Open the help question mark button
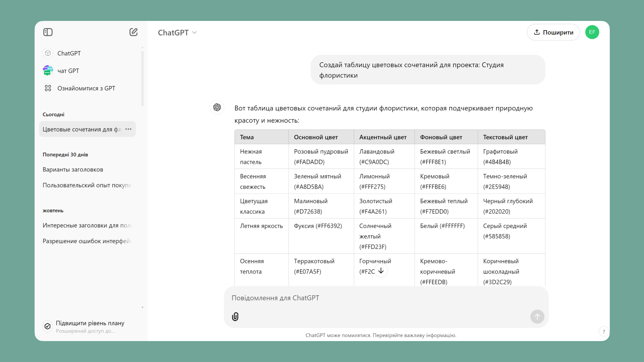This screenshot has height=362, width=644. pyautogui.click(x=603, y=332)
